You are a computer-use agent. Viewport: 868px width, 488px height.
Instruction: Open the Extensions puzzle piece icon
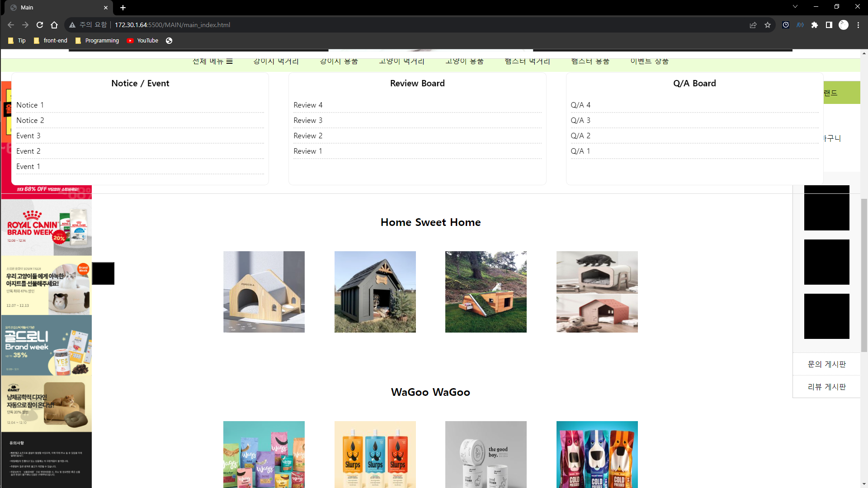tap(815, 25)
